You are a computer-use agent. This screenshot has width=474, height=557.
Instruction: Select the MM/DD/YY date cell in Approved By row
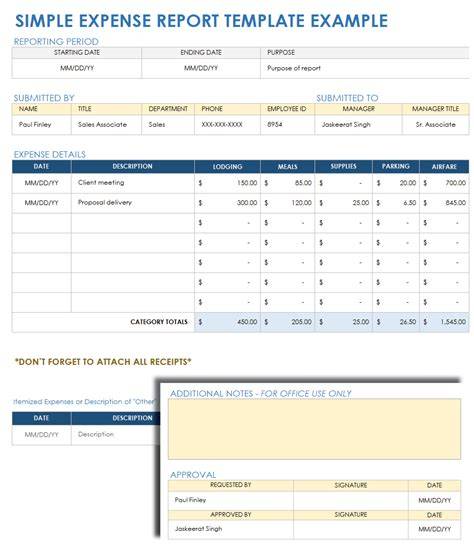pos(435,529)
